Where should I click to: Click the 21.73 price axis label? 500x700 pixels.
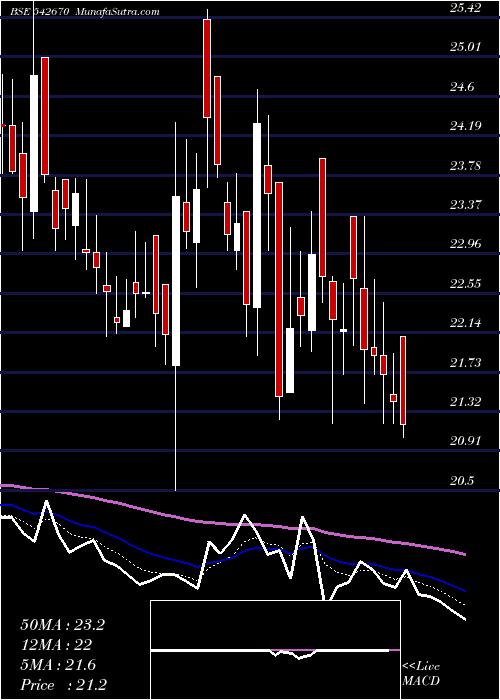click(465, 362)
